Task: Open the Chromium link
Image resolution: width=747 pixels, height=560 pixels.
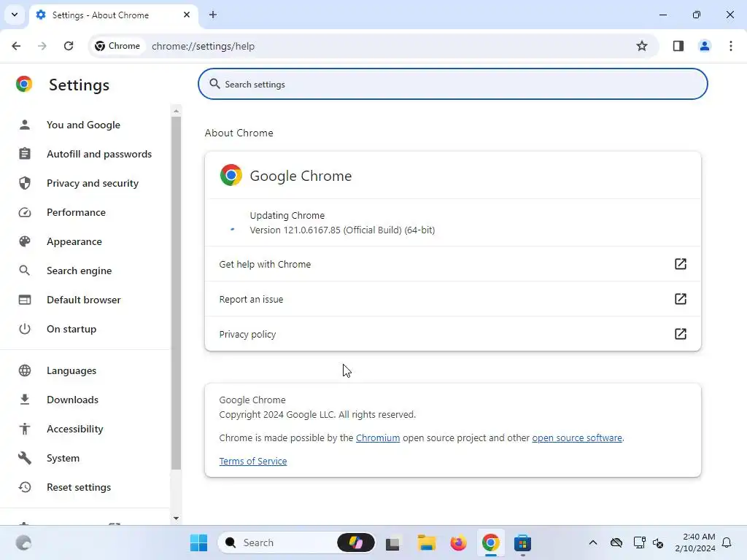Action: (378, 437)
